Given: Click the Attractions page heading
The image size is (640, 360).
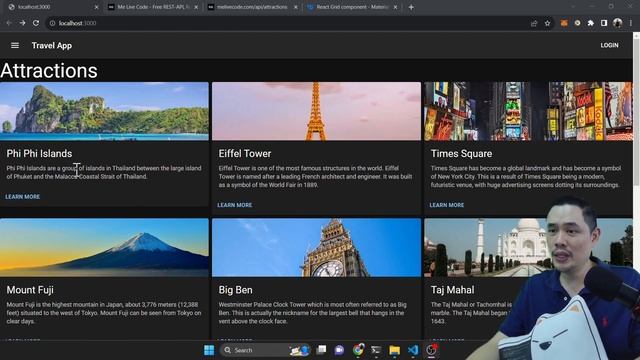Looking at the screenshot, I should [x=49, y=71].
